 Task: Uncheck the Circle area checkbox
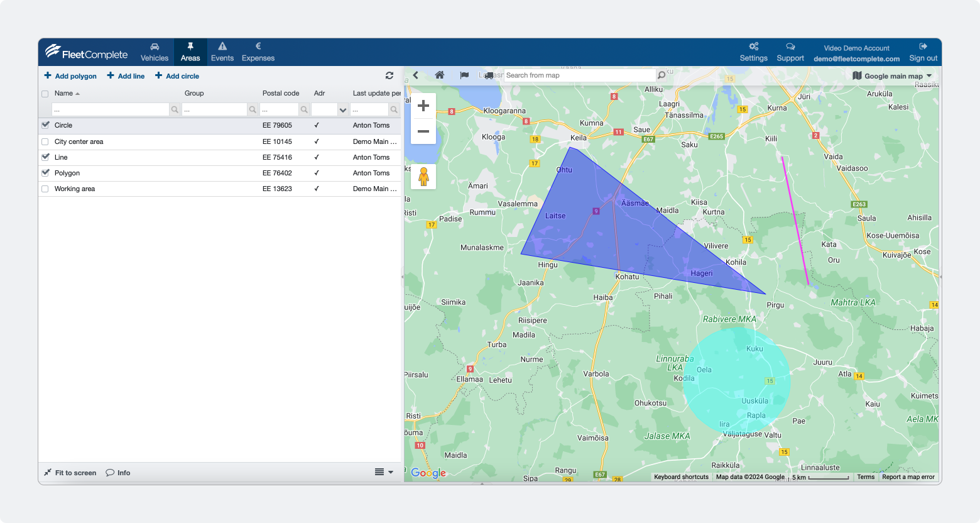[x=45, y=125]
